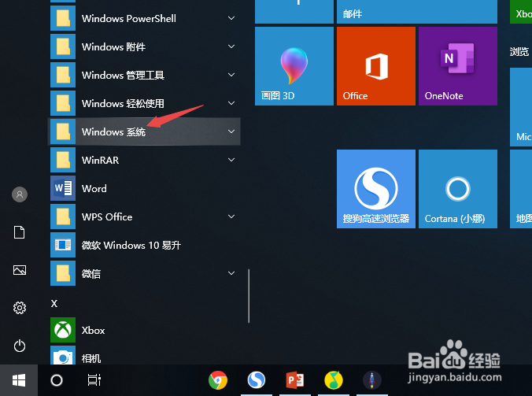Click the 微信 folder icon
Image resolution: width=532 pixels, height=396 pixels.
click(x=63, y=273)
